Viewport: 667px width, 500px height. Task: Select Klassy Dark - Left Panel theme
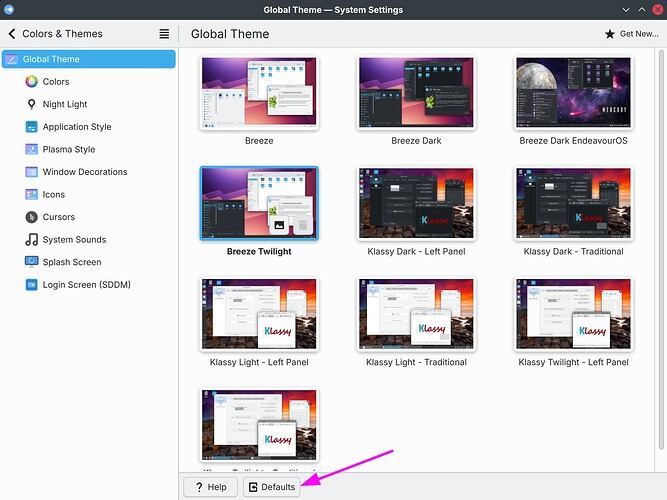416,203
